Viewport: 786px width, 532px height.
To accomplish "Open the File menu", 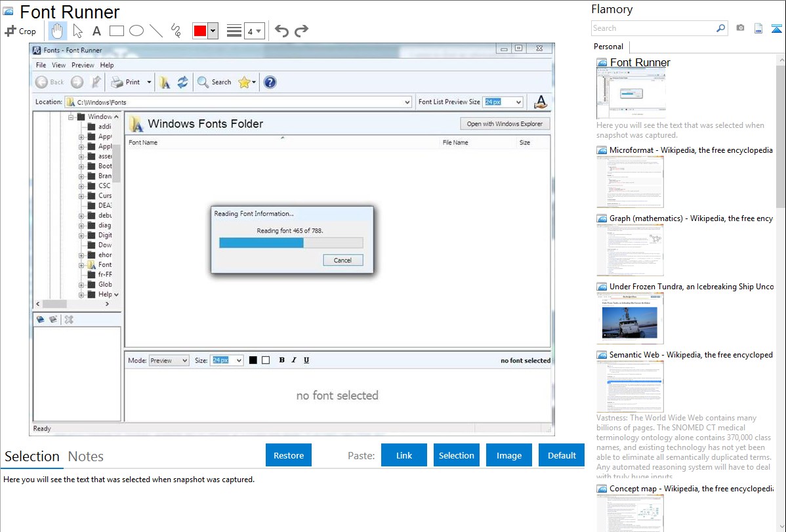I will coord(41,65).
